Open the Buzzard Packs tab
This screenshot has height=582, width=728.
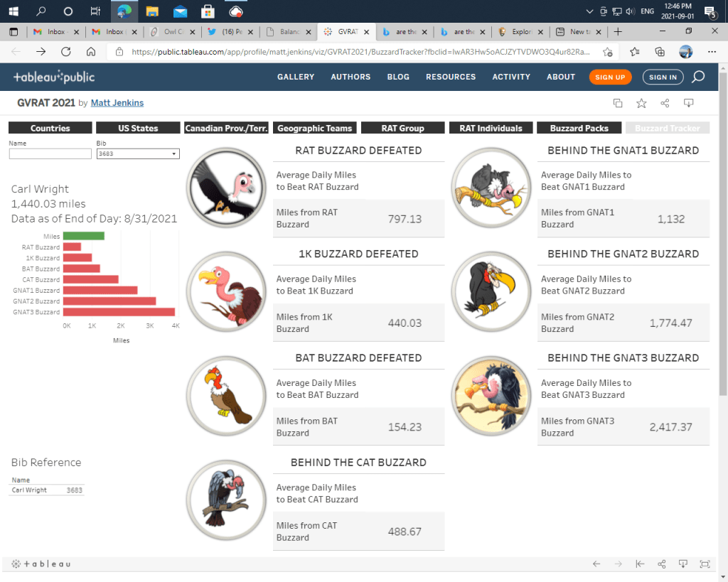579,128
